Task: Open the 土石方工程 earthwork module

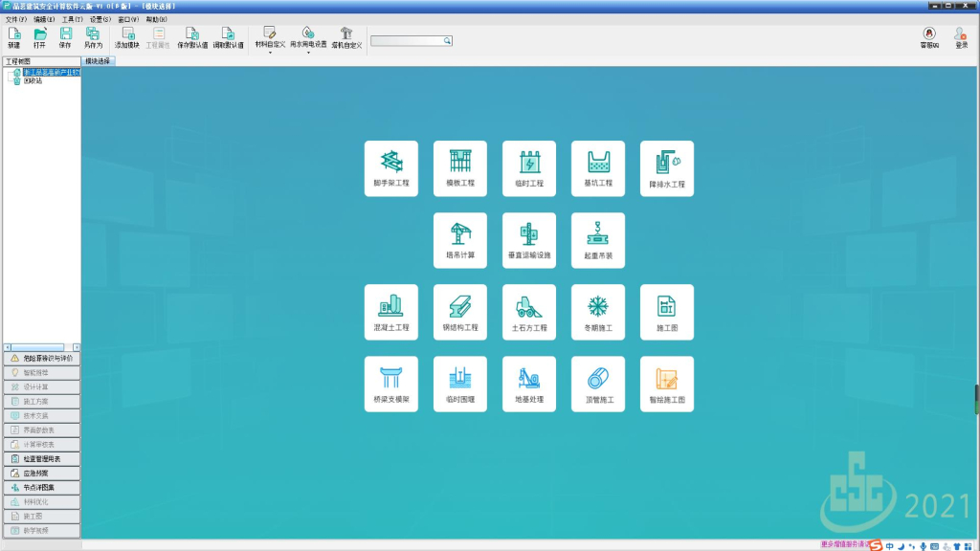Action: [528, 313]
